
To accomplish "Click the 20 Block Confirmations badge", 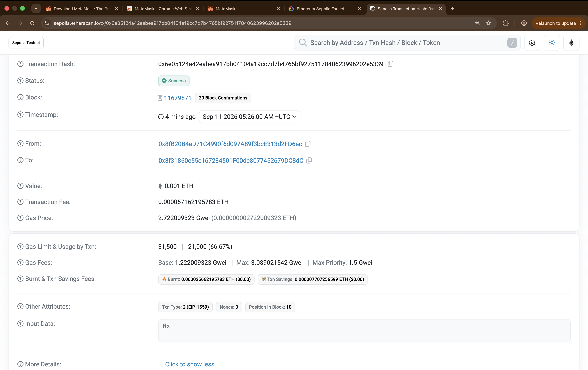I will pyautogui.click(x=223, y=98).
